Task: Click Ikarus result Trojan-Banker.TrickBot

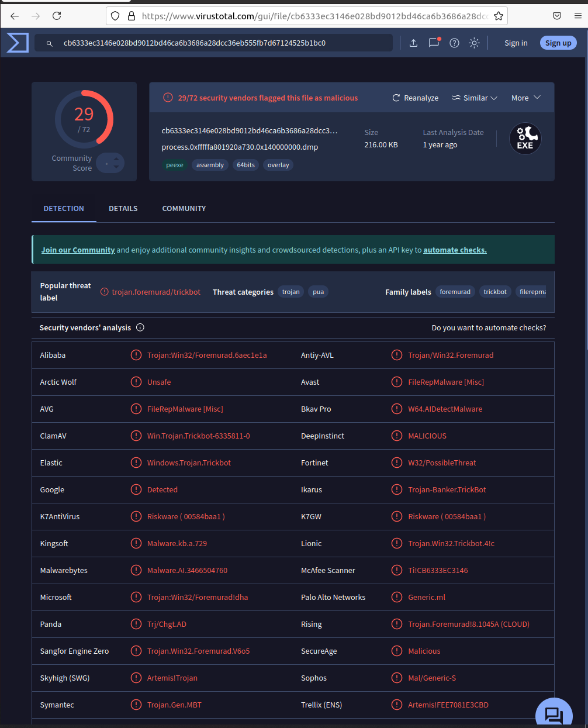Action: tap(447, 489)
